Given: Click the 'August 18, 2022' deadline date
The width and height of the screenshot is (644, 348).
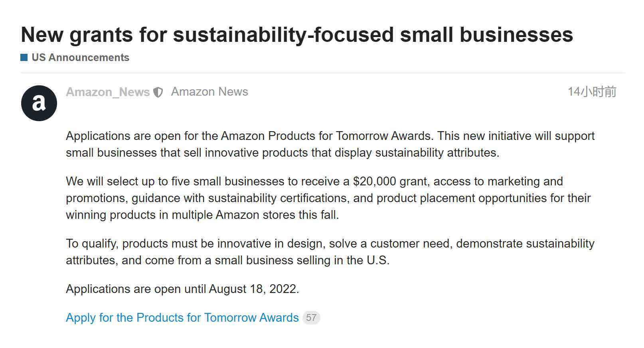Looking at the screenshot, I should [254, 289].
